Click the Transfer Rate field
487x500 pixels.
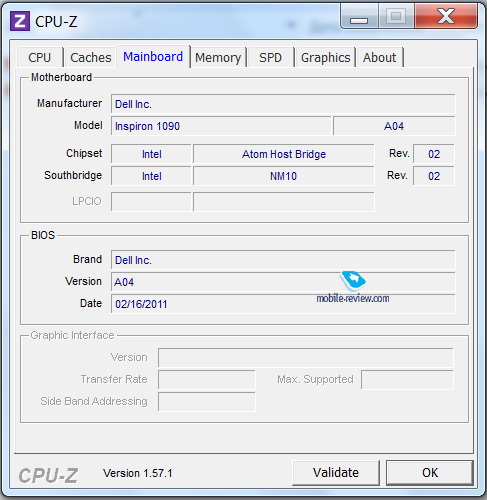coord(207,380)
